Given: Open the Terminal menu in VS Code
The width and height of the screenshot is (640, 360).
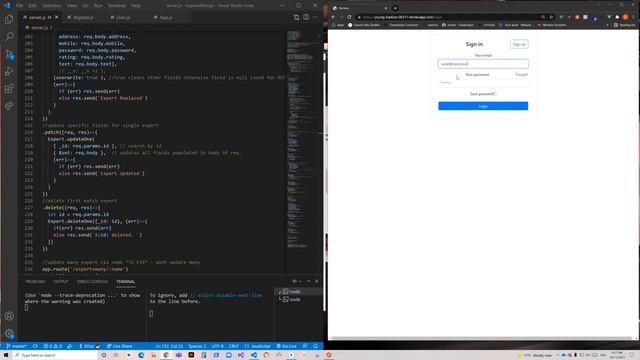Looking at the screenshot, I should (117, 6).
